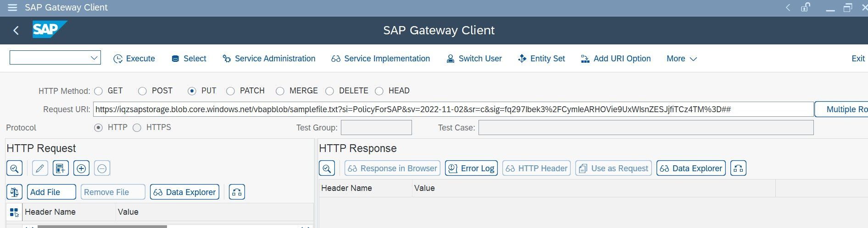The width and height of the screenshot is (868, 228).
Task: Expand the More menu
Action: pos(682,59)
